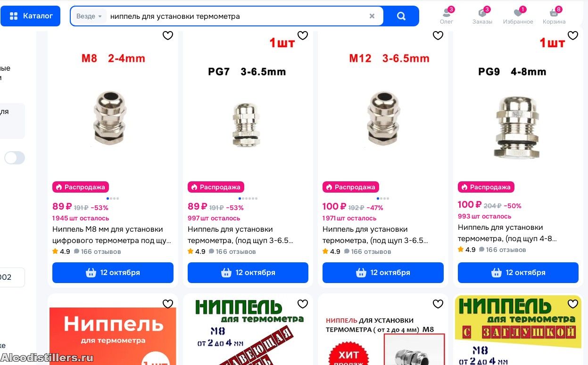Favorite the yellow С заглушкой nipple card
Image resolution: width=588 pixels, height=365 pixels.
click(573, 304)
